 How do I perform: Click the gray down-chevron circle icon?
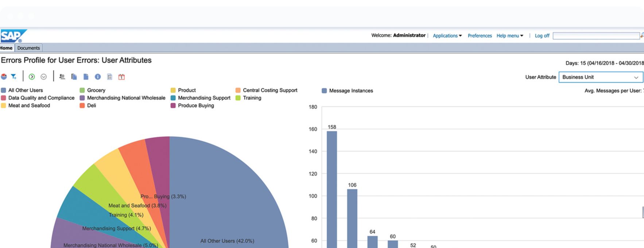coord(44,77)
